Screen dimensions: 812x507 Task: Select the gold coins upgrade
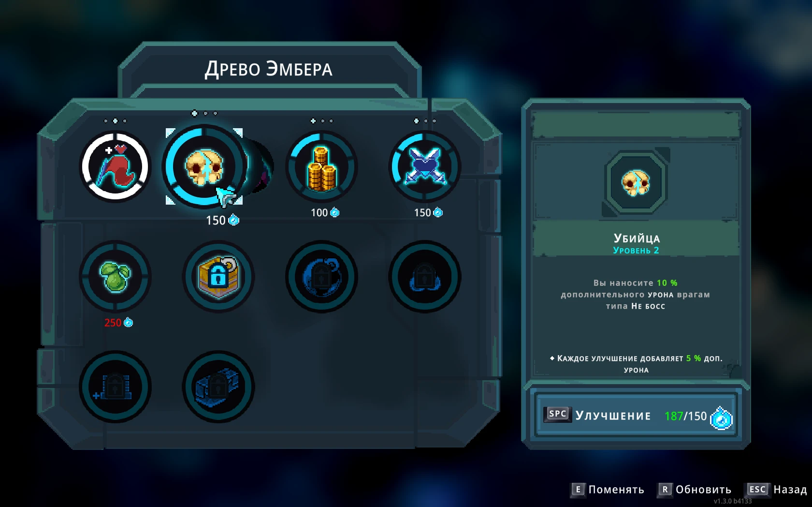click(x=321, y=167)
